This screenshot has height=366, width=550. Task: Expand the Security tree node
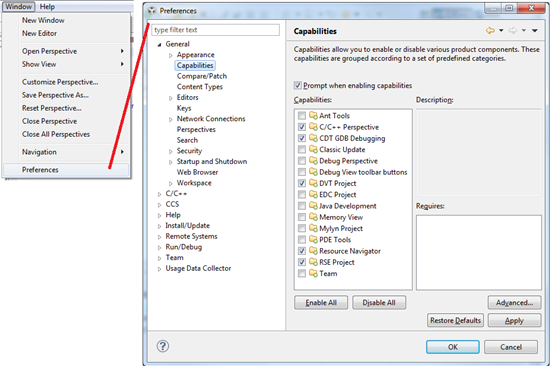pyautogui.click(x=170, y=151)
